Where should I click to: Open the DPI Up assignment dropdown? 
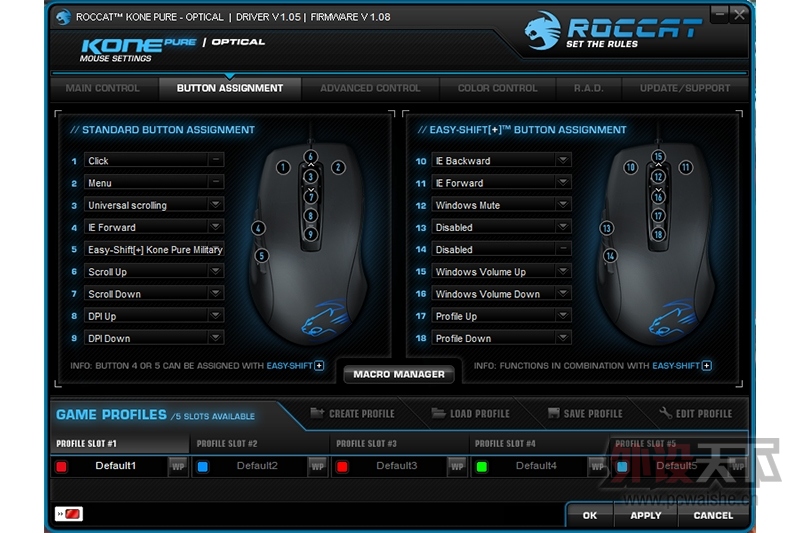[215, 316]
